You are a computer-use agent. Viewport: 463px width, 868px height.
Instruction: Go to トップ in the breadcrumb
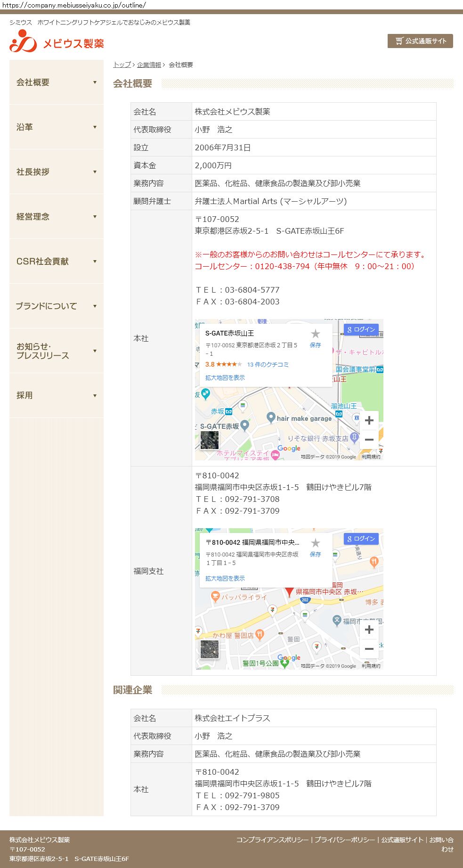pyautogui.click(x=122, y=65)
